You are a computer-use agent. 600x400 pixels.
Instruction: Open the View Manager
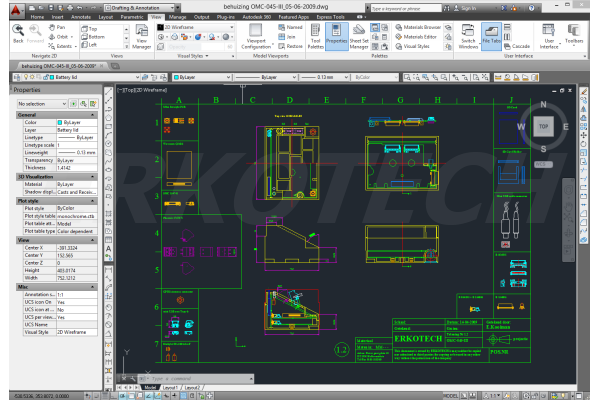[141, 38]
